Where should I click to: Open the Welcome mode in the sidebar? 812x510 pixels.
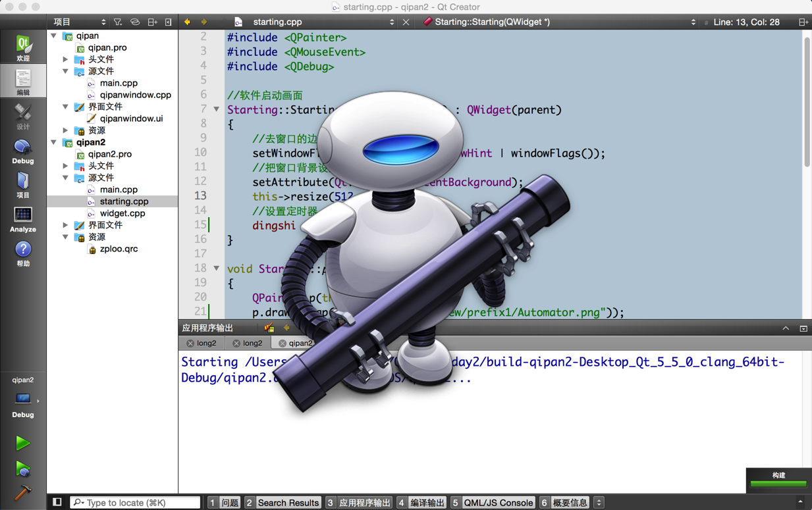click(23, 47)
